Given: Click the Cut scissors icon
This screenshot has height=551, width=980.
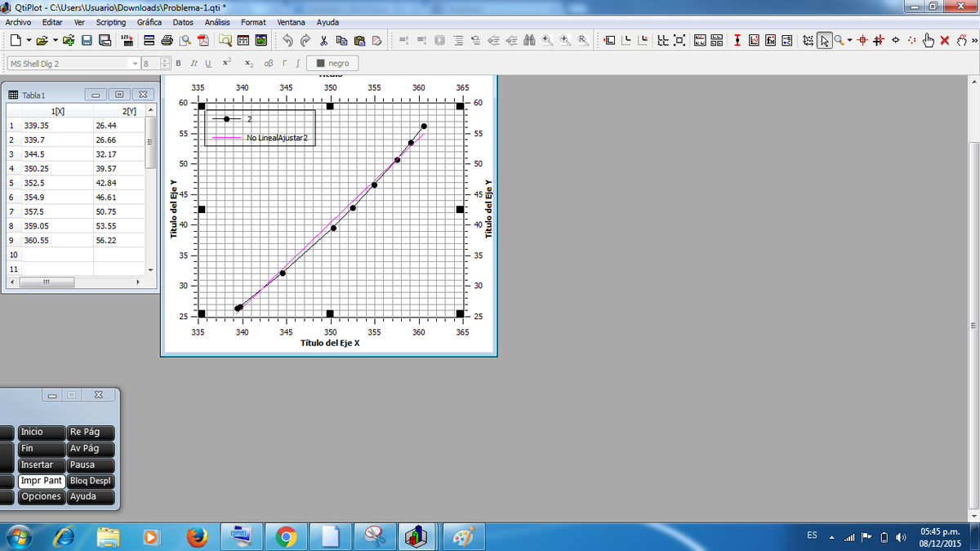Looking at the screenshot, I should tap(323, 40).
